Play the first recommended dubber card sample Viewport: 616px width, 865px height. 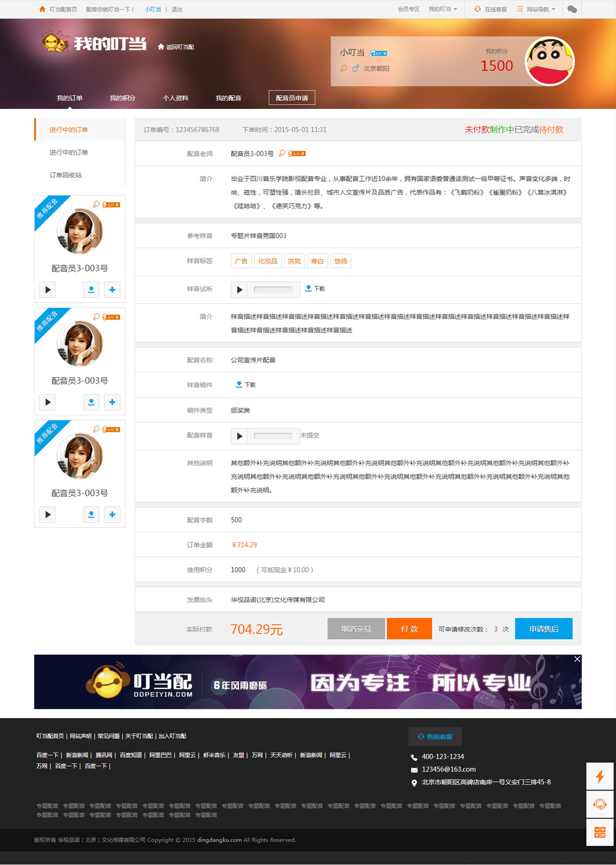pyautogui.click(x=48, y=290)
